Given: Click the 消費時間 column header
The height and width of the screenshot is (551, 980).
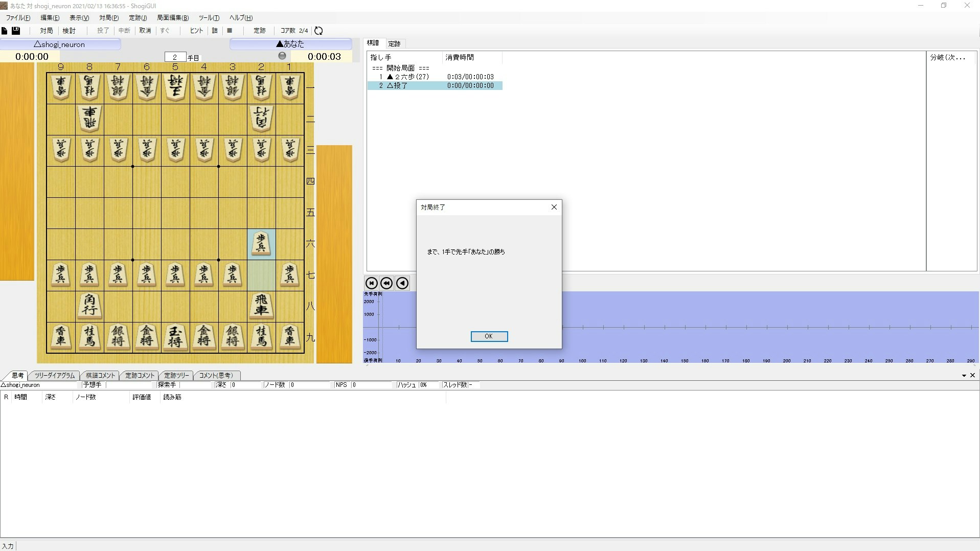Looking at the screenshot, I should pyautogui.click(x=472, y=57).
